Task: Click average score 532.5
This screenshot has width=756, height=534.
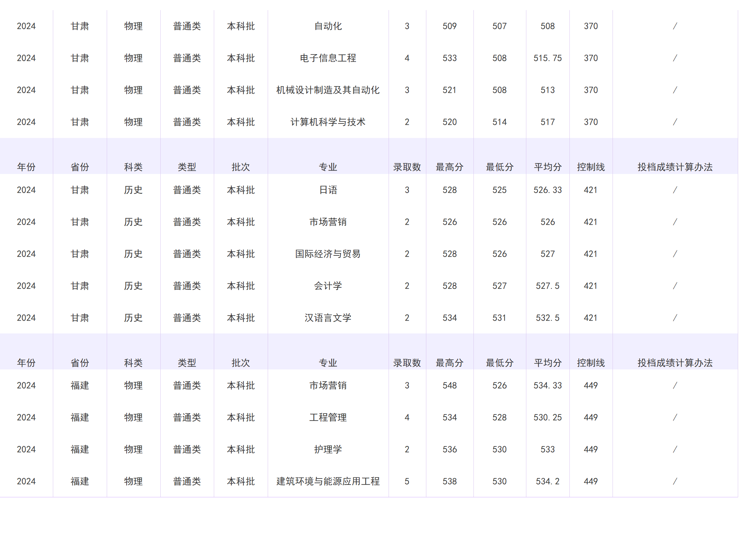Action: pyautogui.click(x=548, y=318)
